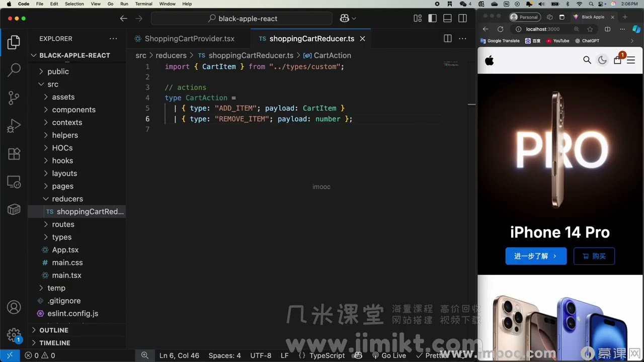Open the Explorer view in activity bar
The height and width of the screenshot is (362, 644).
click(14, 42)
